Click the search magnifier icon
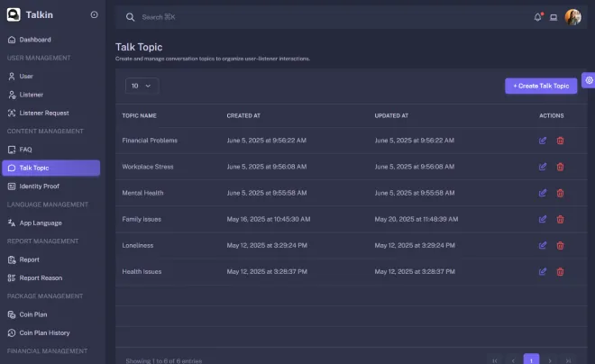This screenshot has height=364, width=595. 130,17
